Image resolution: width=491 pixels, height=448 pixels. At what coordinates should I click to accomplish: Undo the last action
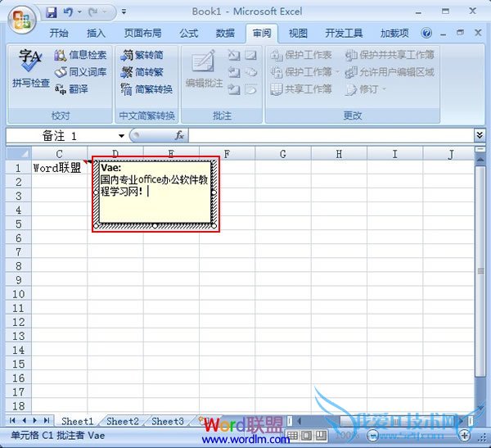[68, 12]
